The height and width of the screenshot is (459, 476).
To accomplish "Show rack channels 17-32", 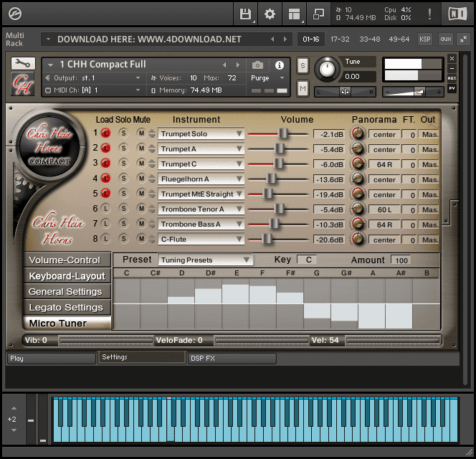I will pos(340,39).
